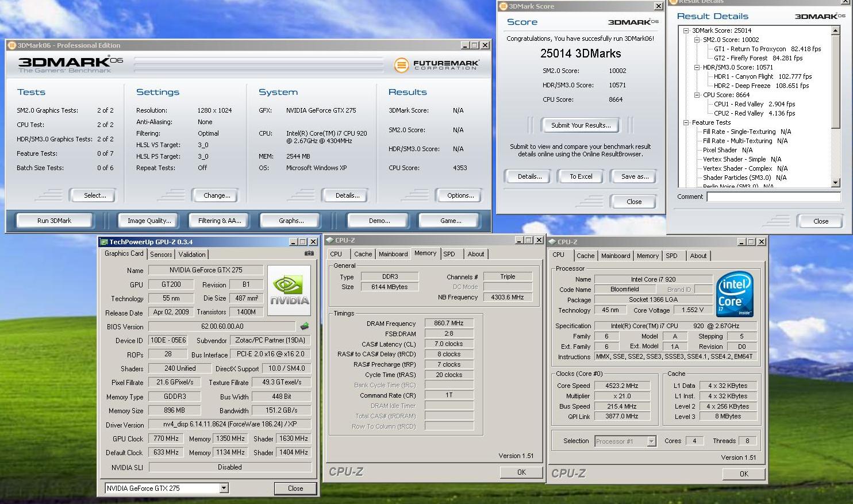
Task: Select CPU2 - Red Valley result row
Action: coord(754,113)
